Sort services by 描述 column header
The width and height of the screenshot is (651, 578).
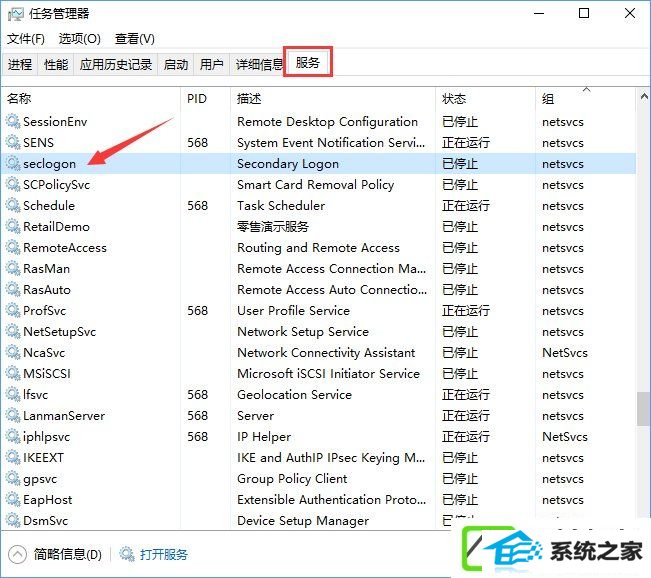[x=333, y=99]
